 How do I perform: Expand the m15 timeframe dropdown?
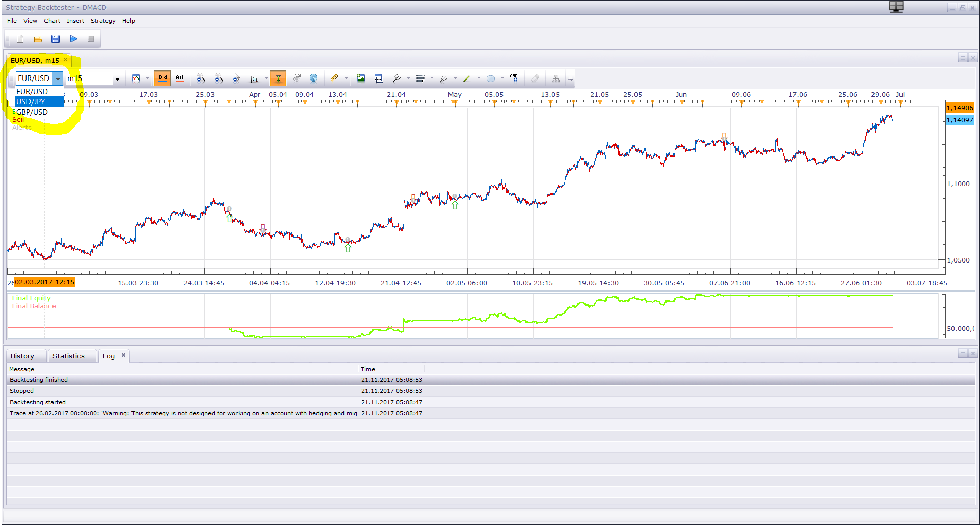(x=117, y=78)
